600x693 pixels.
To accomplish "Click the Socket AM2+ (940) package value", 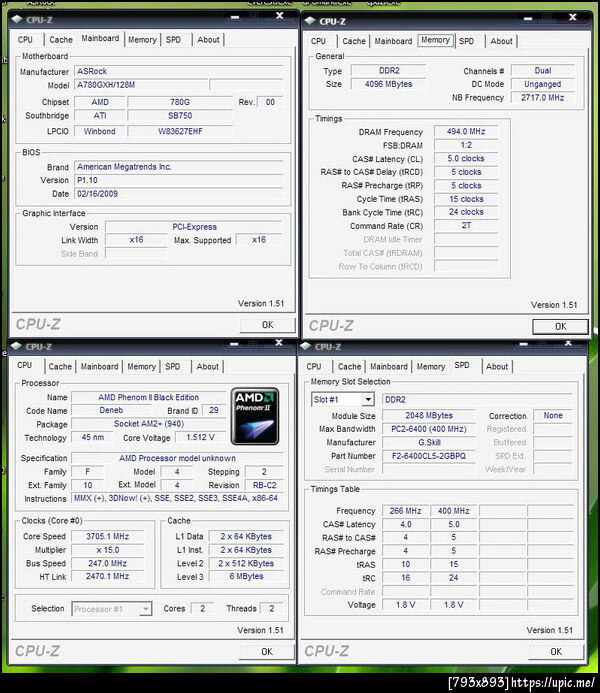I will 148,424.
